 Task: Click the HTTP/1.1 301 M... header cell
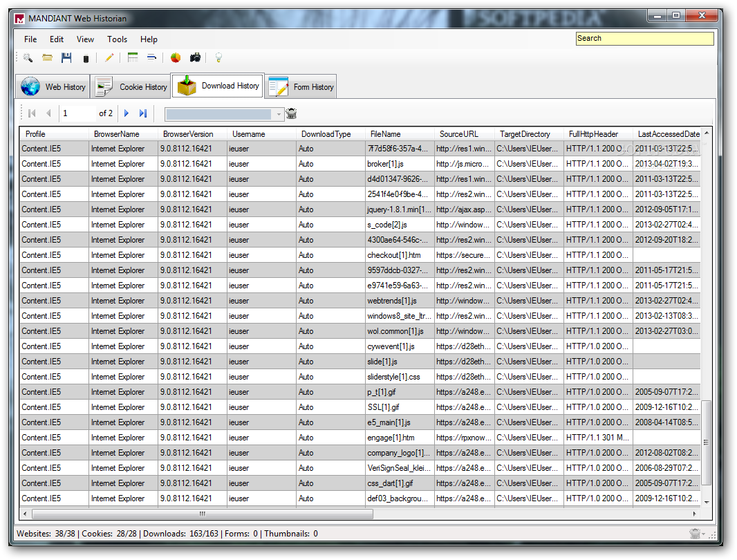(598, 438)
